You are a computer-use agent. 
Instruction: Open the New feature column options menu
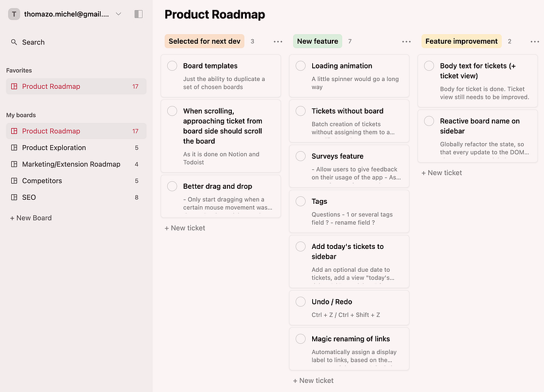[x=406, y=42]
